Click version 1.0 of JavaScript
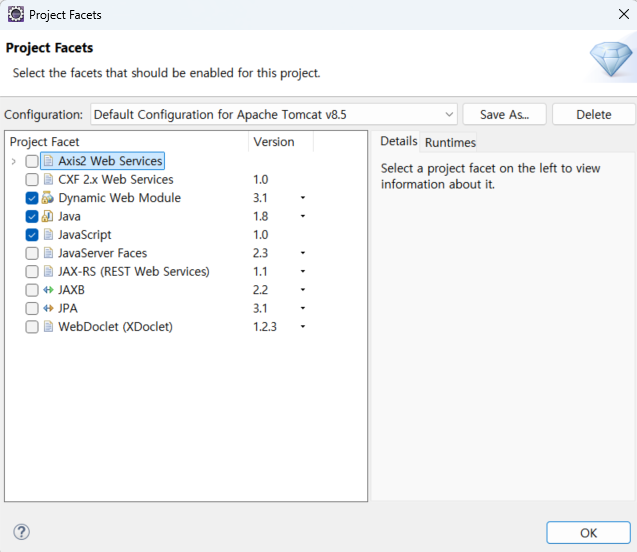Viewport: 637px width, 552px height. pos(260,234)
